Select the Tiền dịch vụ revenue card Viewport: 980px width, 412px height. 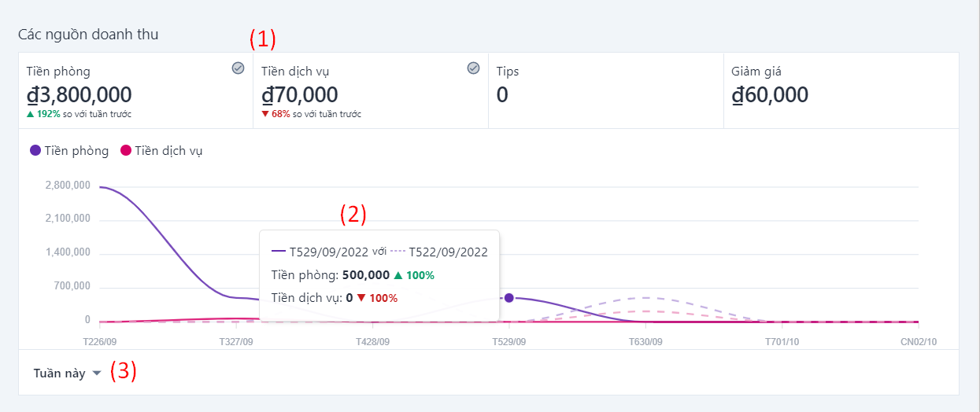pos(370,90)
